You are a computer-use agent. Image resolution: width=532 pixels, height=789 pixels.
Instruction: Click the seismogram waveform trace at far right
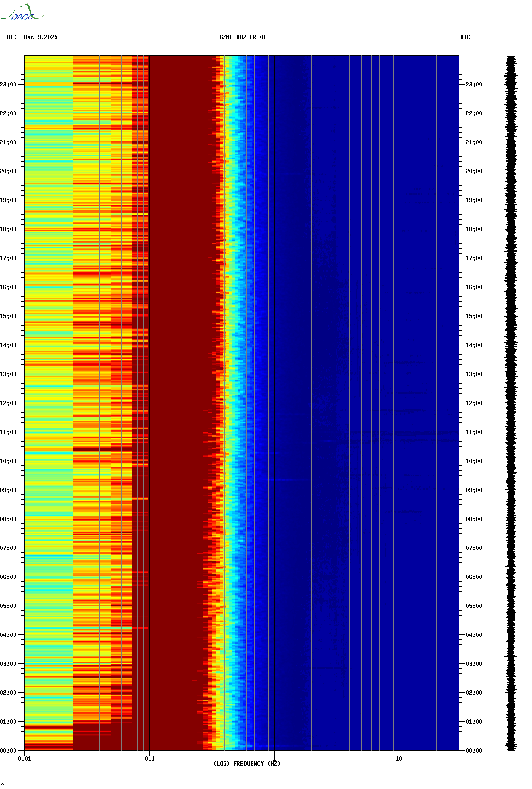(x=511, y=403)
